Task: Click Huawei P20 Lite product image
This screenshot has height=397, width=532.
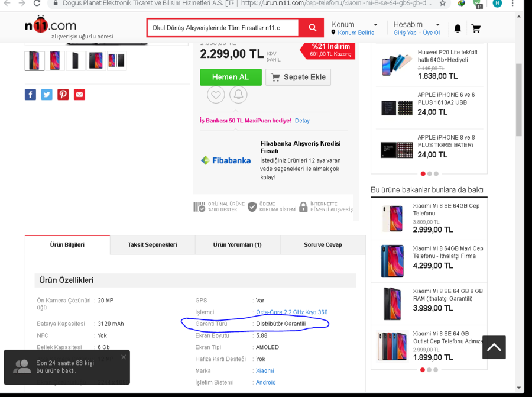Action: coord(396,64)
